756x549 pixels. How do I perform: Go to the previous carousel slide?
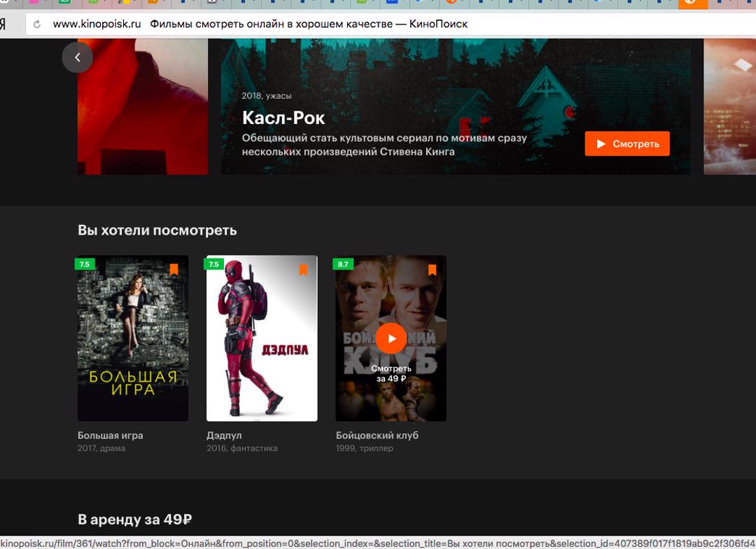coord(77,57)
